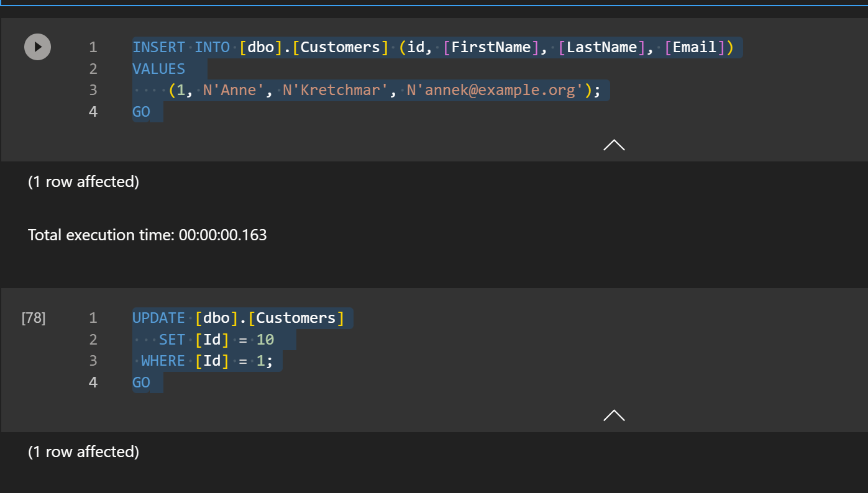This screenshot has width=868, height=493.
Task: Select the [78] execution count label
Action: 34,318
